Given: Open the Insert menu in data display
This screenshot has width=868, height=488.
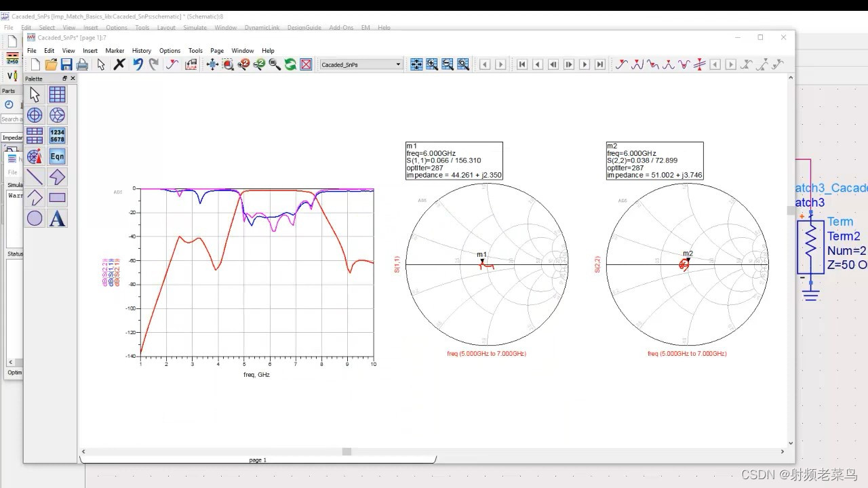Looking at the screenshot, I should click(x=90, y=51).
